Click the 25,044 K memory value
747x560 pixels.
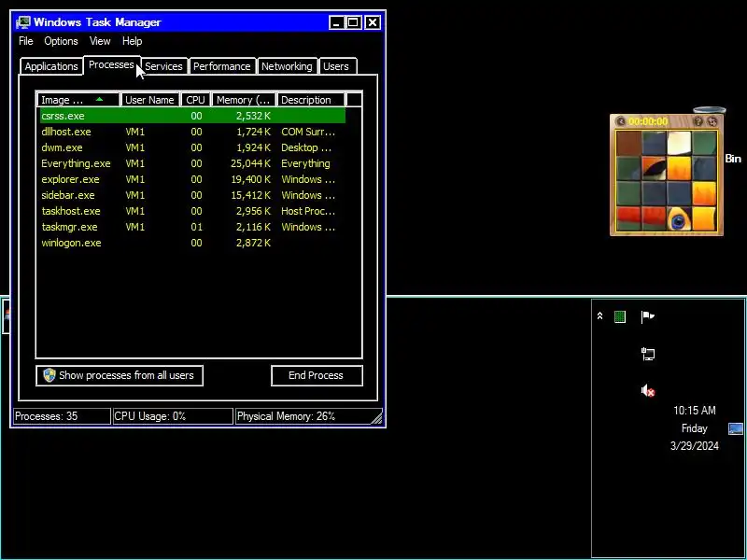pyautogui.click(x=250, y=163)
